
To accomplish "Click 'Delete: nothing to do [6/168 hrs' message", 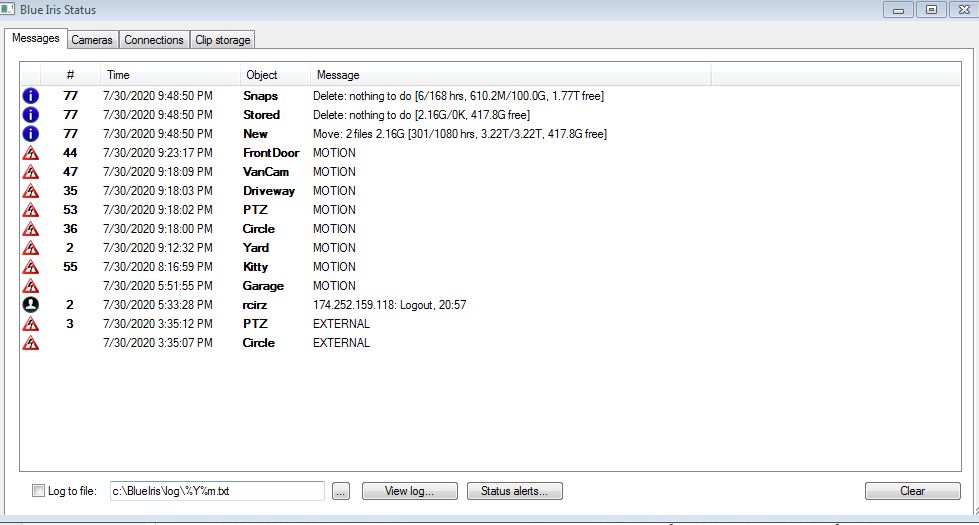I will [458, 96].
